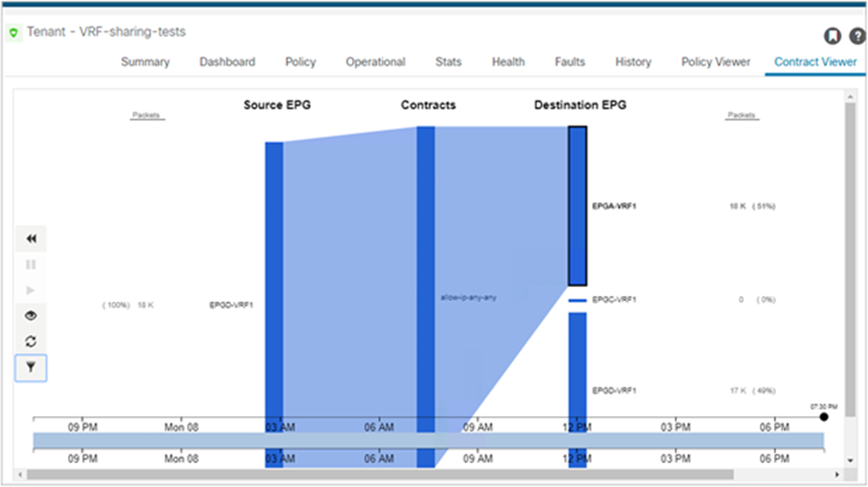This screenshot has height=487, width=868.
Task: Open the Dashboard tab
Action: pyautogui.click(x=227, y=62)
